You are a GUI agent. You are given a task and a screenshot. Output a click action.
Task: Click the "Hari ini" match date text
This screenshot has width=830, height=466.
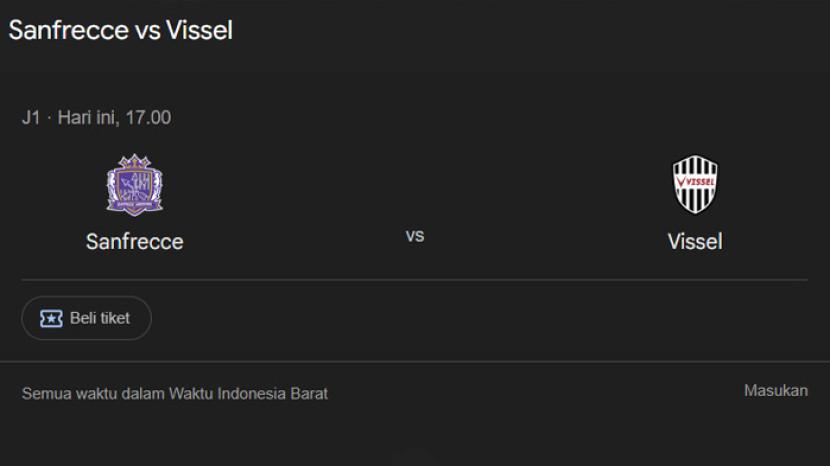click(x=88, y=117)
